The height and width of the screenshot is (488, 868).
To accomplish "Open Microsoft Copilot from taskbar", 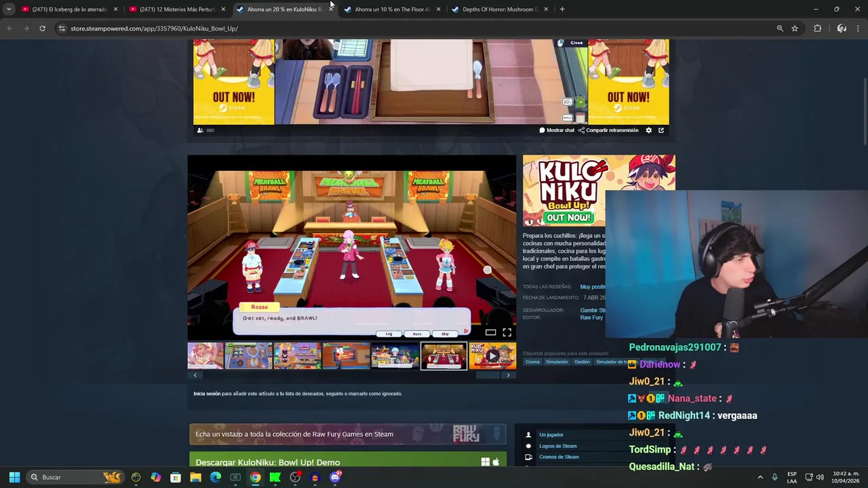I will (156, 477).
